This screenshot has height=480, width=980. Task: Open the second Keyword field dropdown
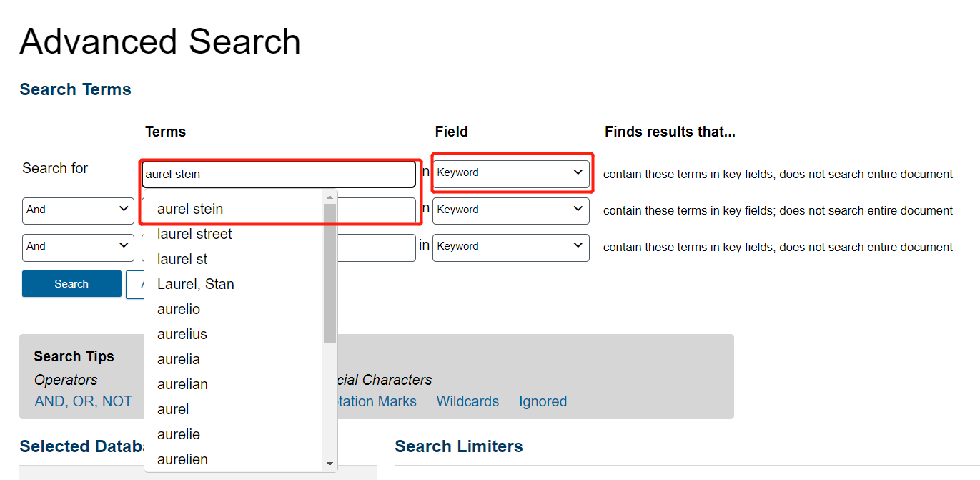click(510, 210)
